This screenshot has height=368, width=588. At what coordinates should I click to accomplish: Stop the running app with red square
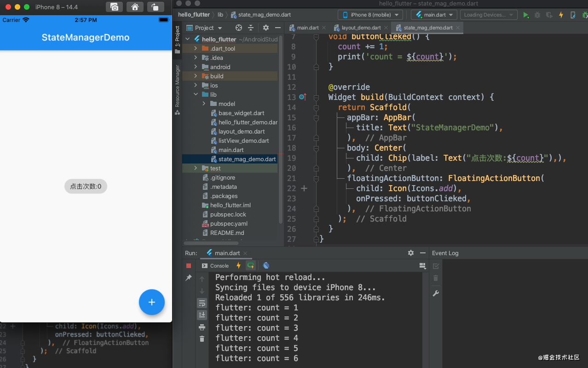coord(189,266)
